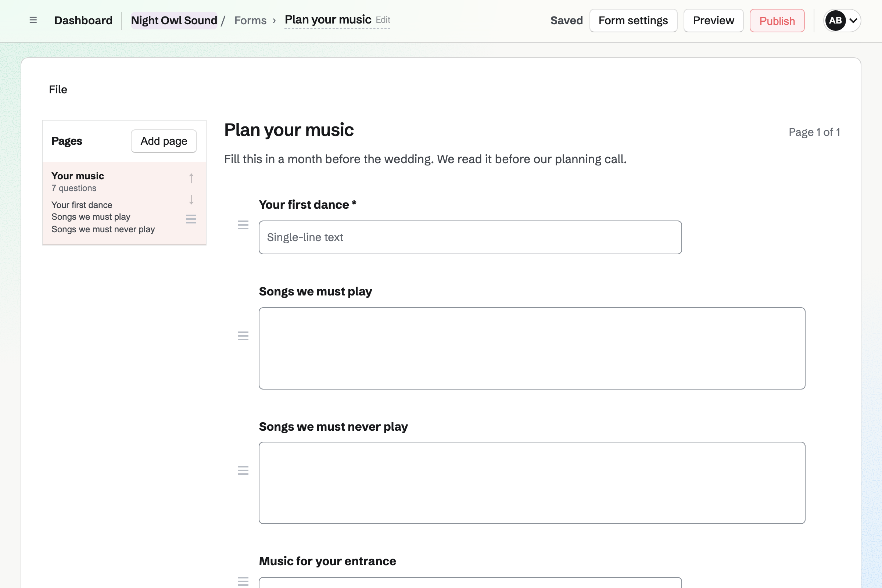Click the Page 1 of 1 indicator
882x588 pixels.
pyautogui.click(x=814, y=132)
